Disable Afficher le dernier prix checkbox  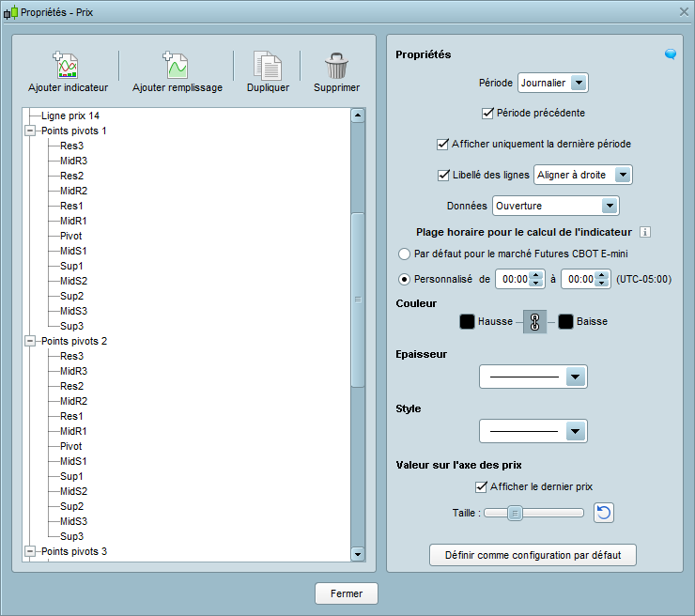(482, 486)
